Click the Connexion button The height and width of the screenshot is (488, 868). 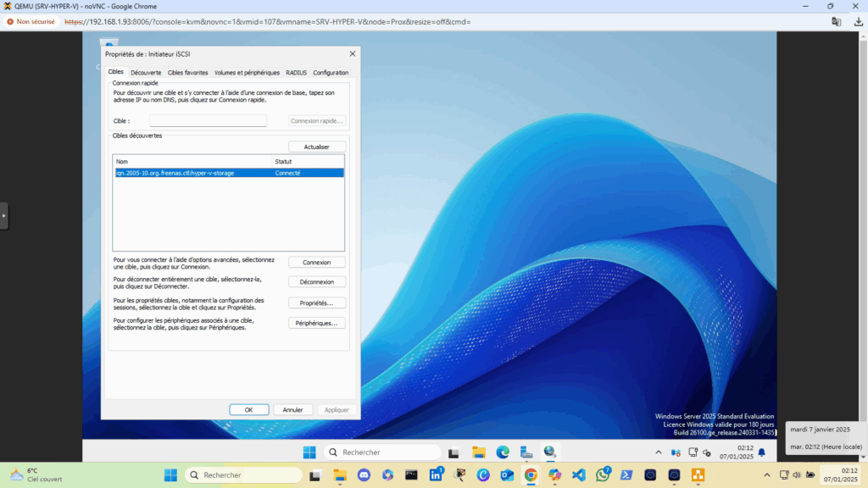pyautogui.click(x=317, y=263)
